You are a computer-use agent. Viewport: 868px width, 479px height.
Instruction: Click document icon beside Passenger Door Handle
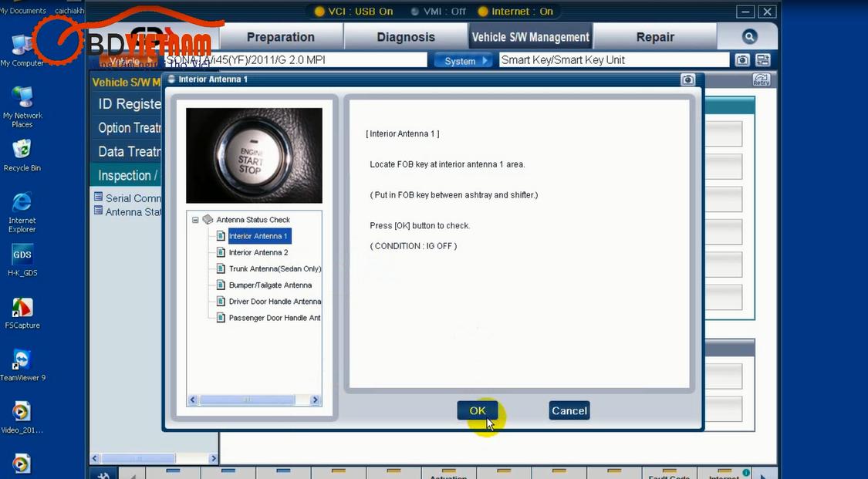[x=221, y=318]
